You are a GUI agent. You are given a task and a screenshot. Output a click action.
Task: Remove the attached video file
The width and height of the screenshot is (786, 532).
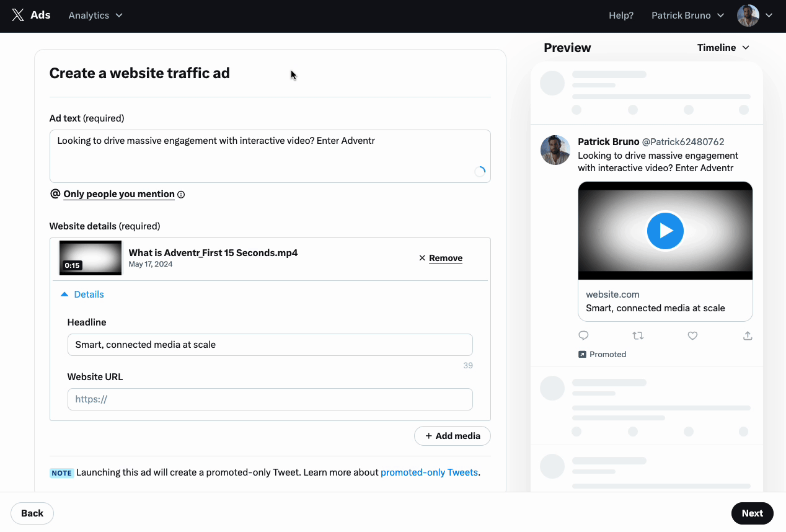click(441, 258)
